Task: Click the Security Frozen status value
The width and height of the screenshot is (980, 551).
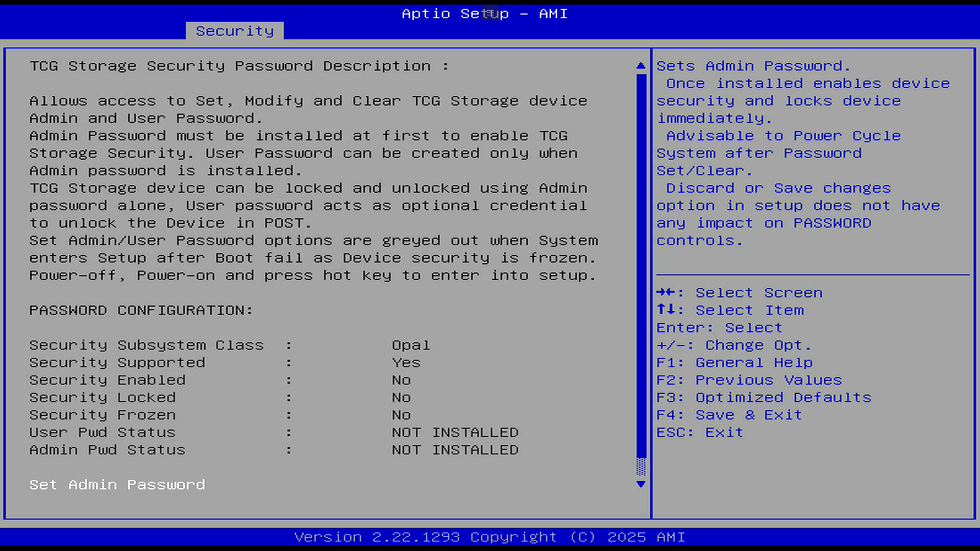Action: pyautogui.click(x=401, y=415)
